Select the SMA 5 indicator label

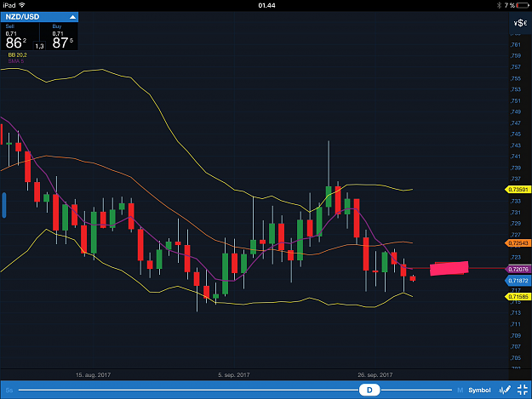click(x=16, y=61)
